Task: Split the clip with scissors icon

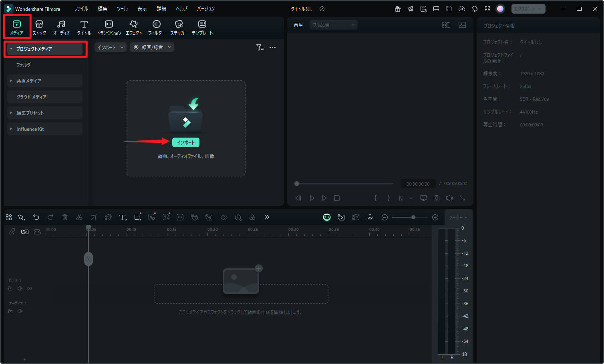Action: (x=79, y=217)
